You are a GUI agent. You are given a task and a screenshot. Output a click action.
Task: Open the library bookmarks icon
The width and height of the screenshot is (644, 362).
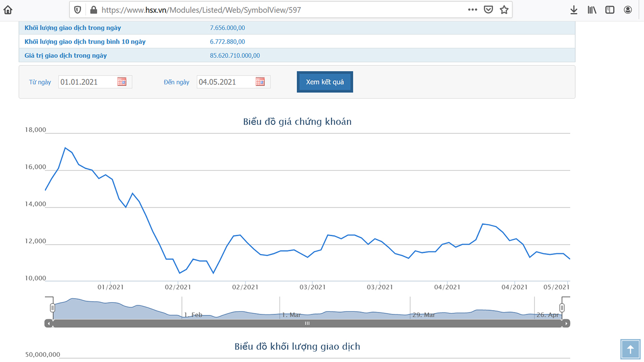592,10
